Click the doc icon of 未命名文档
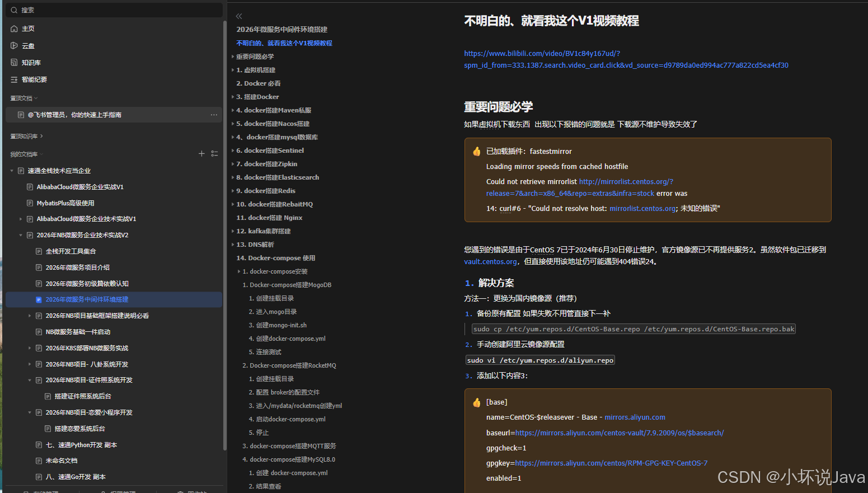Screen dimensions: 868x493 (x=39, y=461)
